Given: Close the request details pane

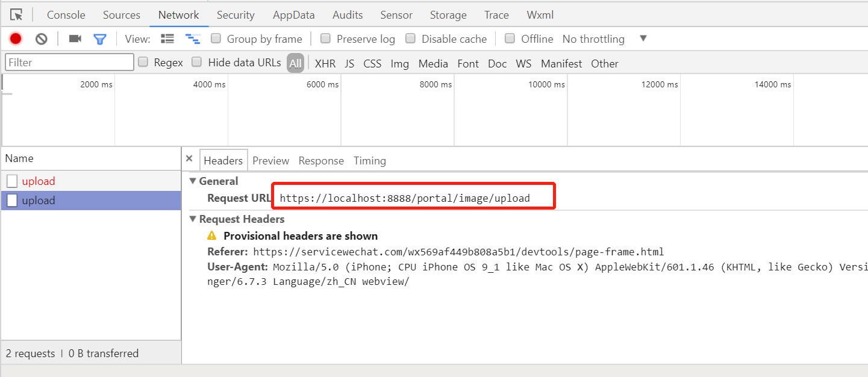Looking at the screenshot, I should point(189,159).
